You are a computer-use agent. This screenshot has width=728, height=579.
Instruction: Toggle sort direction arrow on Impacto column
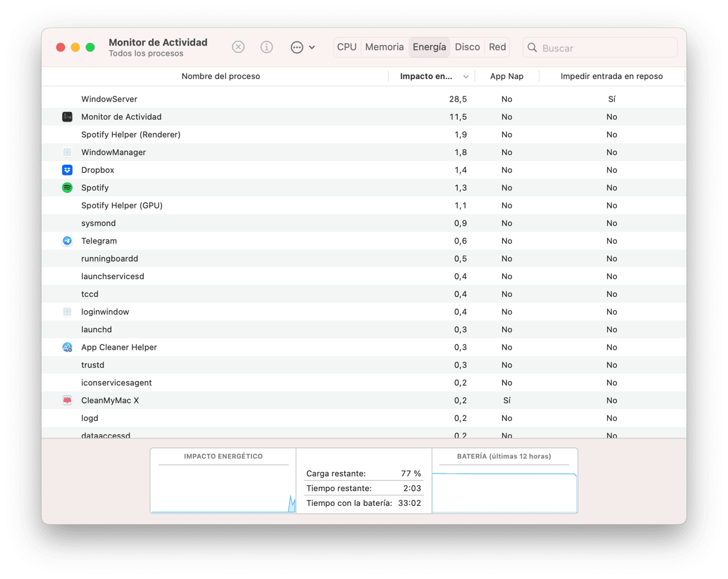466,77
